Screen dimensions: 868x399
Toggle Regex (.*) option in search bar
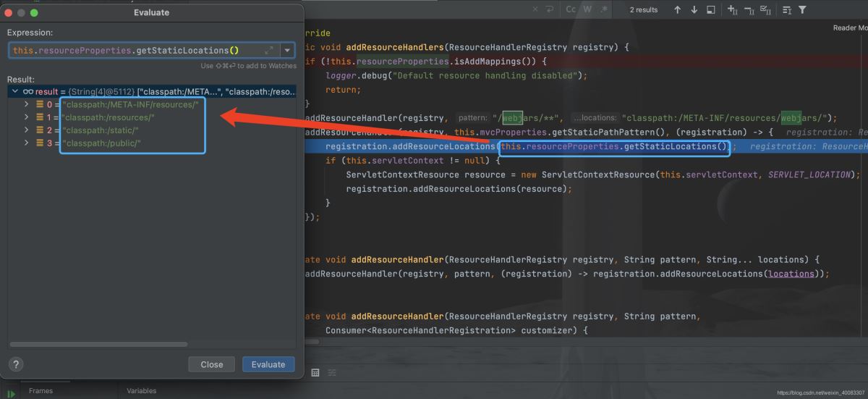604,9
